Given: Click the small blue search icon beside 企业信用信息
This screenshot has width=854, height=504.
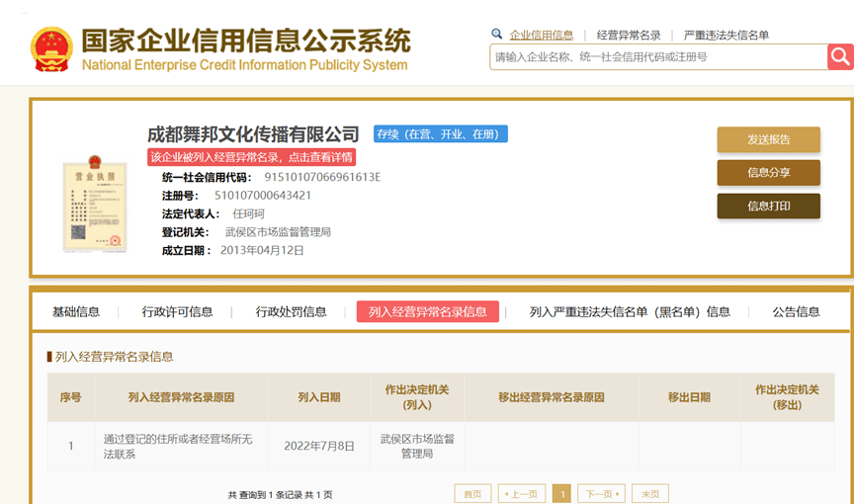Looking at the screenshot, I should [496, 35].
